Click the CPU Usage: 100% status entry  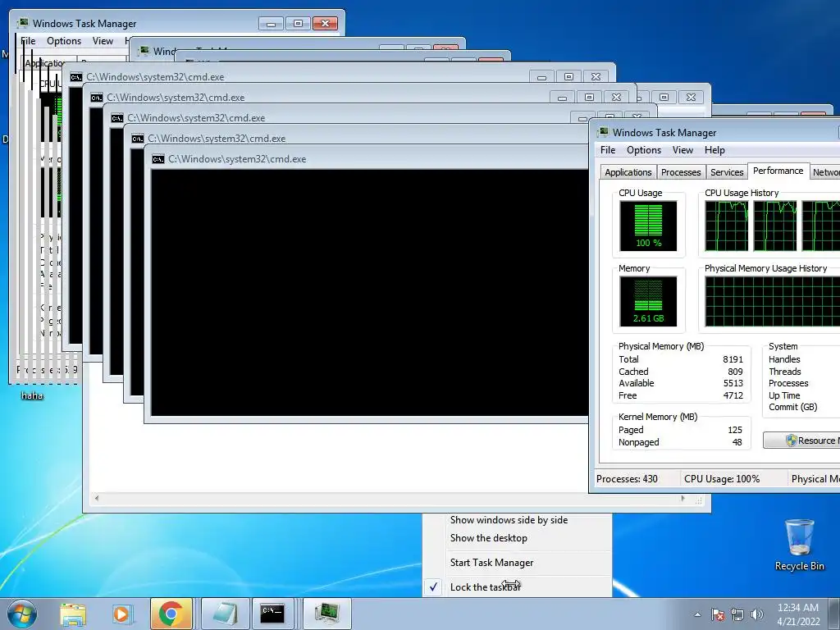[722, 479]
